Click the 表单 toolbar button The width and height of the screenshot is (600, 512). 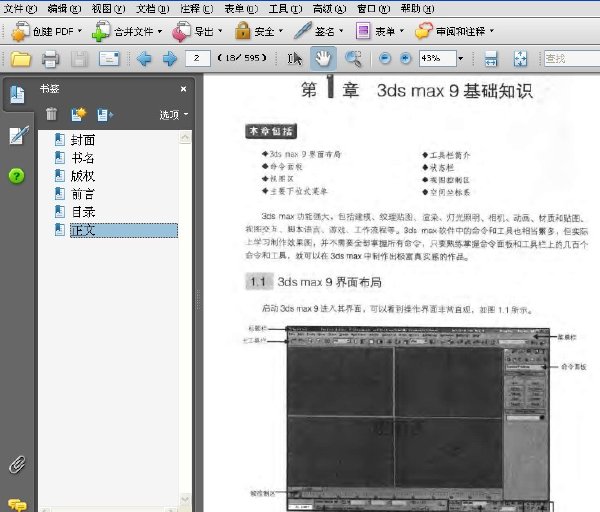tap(375, 31)
